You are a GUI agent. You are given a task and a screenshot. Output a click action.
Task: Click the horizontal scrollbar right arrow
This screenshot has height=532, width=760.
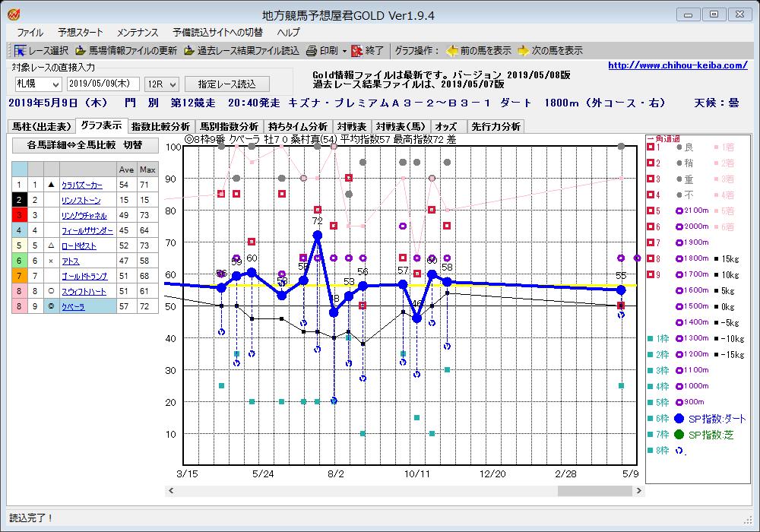tap(639, 491)
